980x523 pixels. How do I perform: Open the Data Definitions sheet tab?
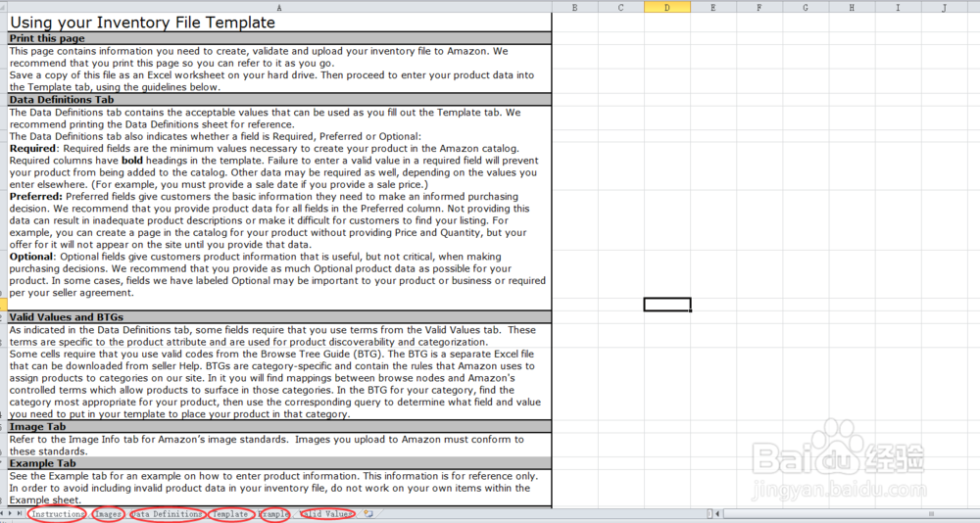(168, 514)
